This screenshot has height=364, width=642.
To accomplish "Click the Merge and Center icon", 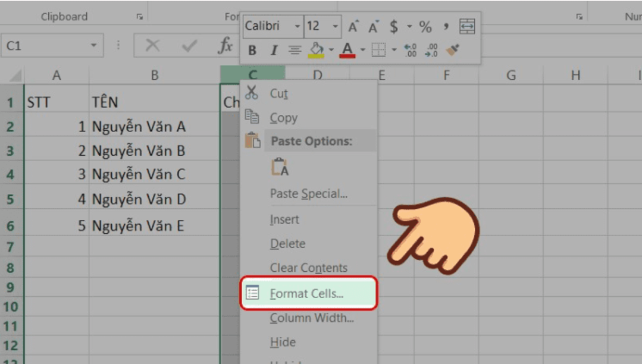I will tap(467, 27).
